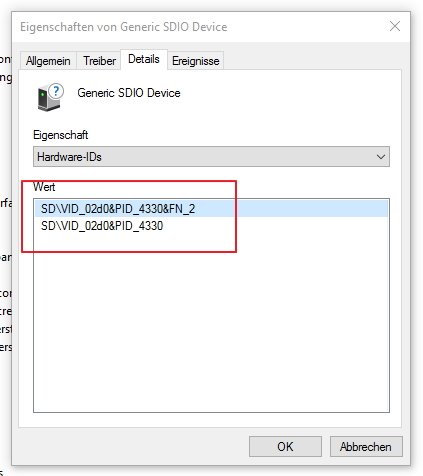Select the Details tab
The image size is (423, 476).
click(x=144, y=59)
